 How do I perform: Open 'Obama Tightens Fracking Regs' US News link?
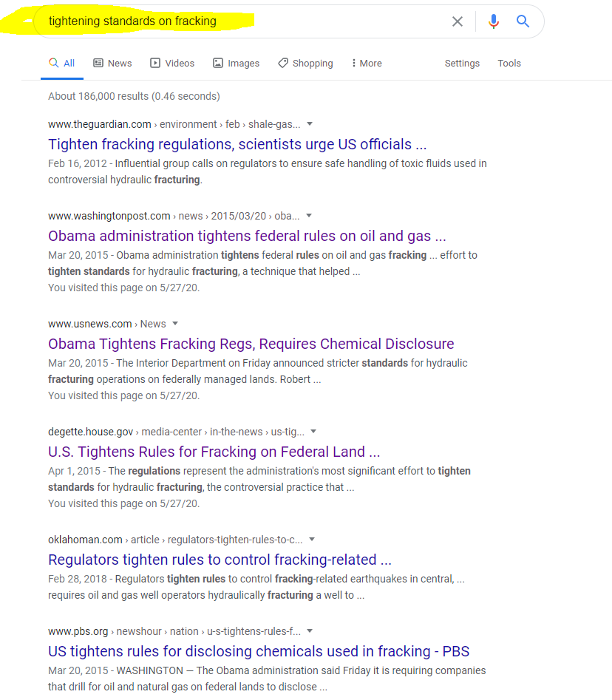point(251,344)
